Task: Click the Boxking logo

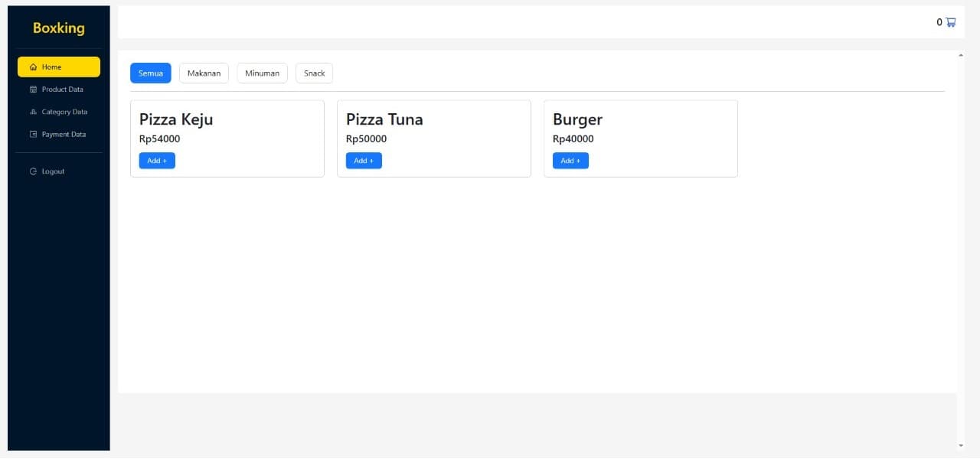Action: point(59,28)
